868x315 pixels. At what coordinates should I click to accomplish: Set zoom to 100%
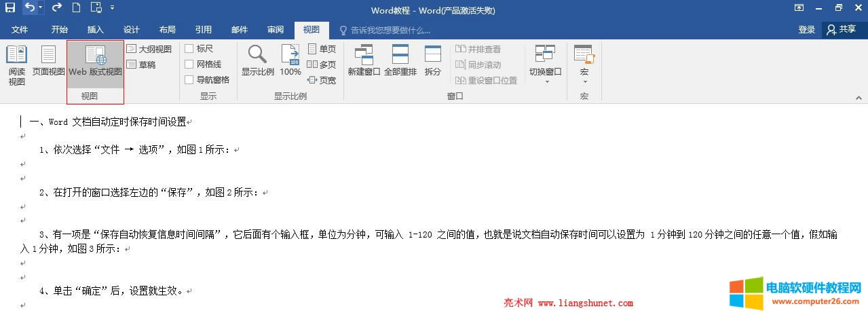[290, 65]
